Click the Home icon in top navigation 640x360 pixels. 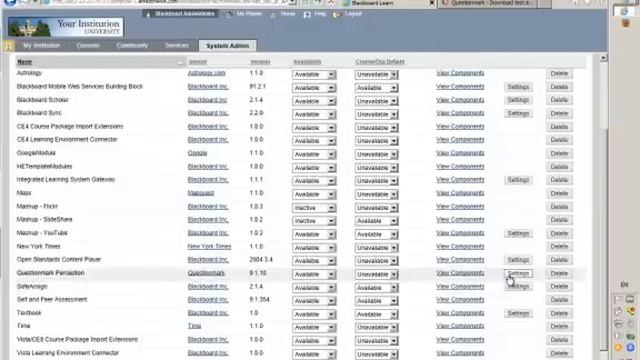pyautogui.click(x=273, y=14)
